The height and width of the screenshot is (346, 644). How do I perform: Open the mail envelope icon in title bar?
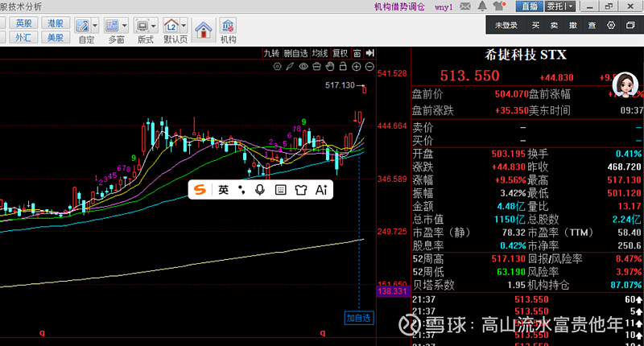[x=465, y=6]
